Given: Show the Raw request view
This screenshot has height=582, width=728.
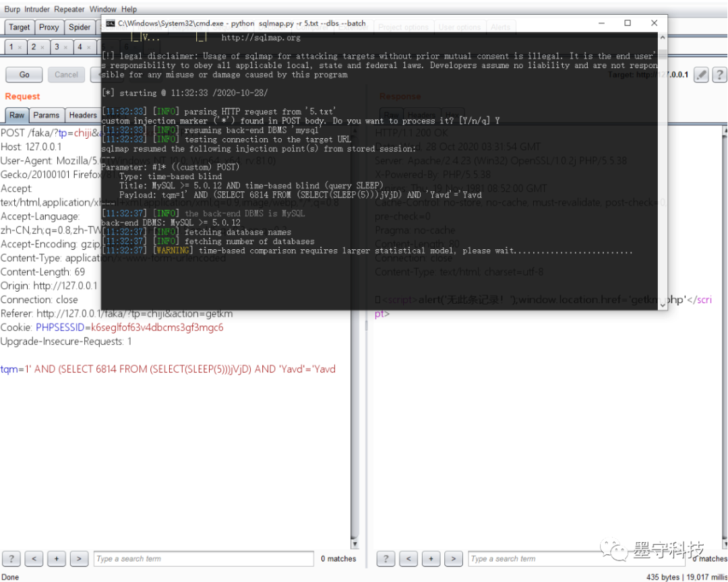Looking at the screenshot, I should [x=17, y=115].
